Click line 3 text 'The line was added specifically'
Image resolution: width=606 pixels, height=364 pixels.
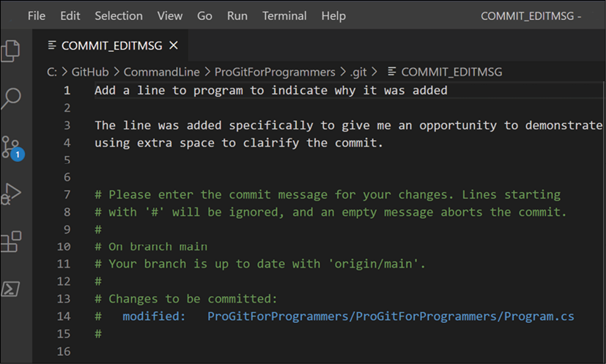(x=204, y=125)
